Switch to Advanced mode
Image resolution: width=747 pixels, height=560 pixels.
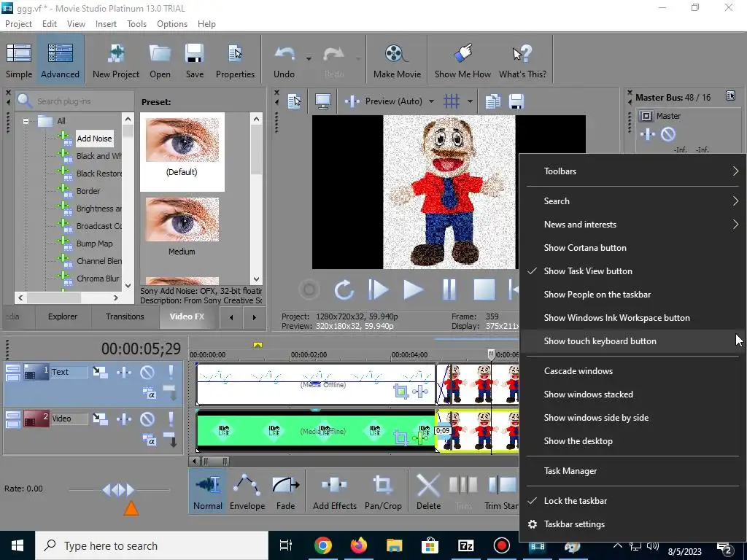(x=60, y=61)
